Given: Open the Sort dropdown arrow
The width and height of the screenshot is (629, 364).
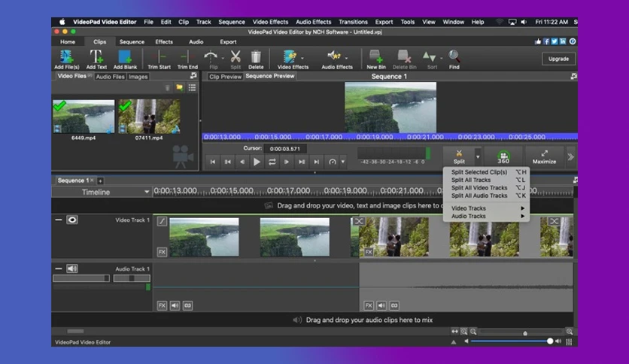Looking at the screenshot, I should coord(441,58).
